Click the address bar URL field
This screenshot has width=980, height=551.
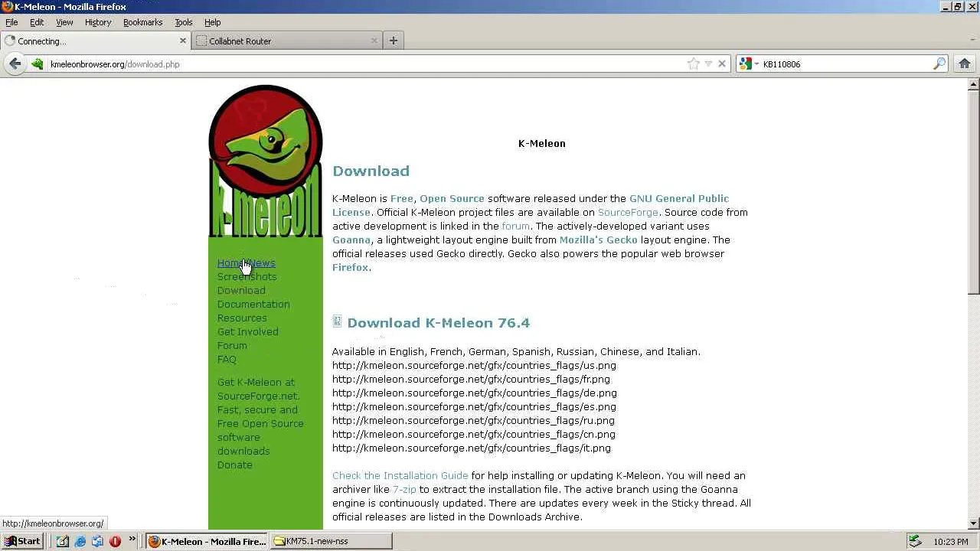366,64
